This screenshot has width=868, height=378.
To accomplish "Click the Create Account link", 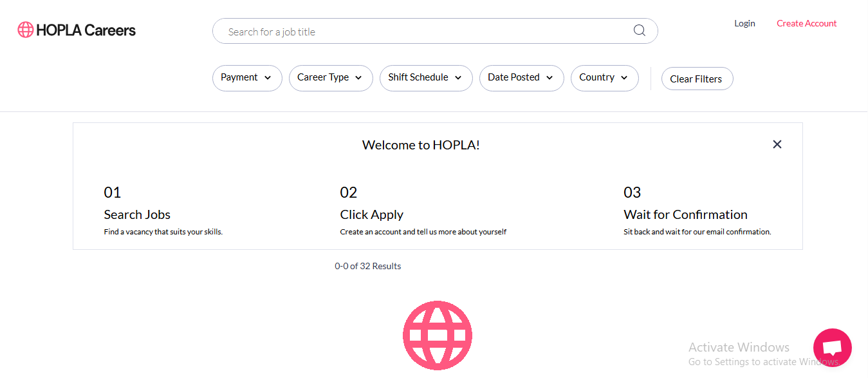I will [x=806, y=23].
